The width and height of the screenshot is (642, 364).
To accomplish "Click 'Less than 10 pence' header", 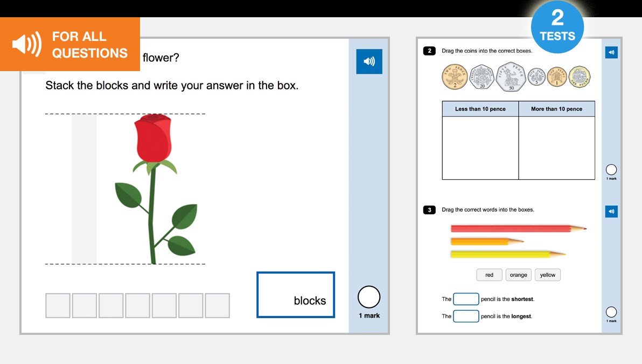I will point(480,109).
